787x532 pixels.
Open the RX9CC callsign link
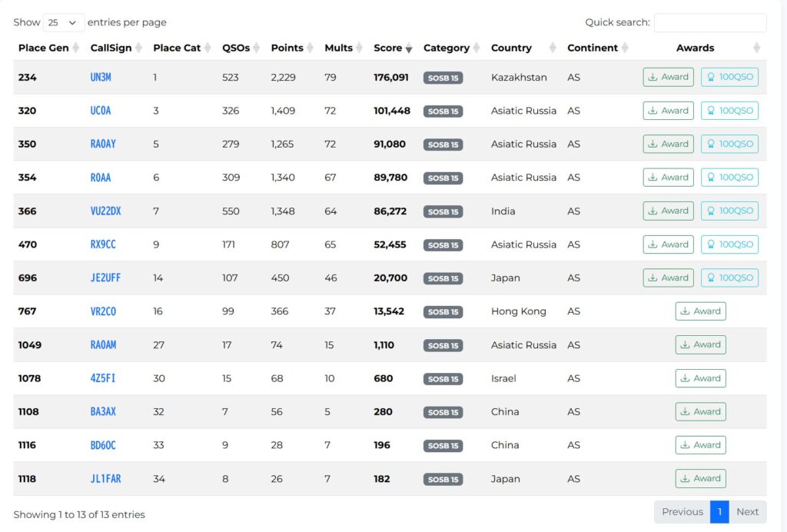(103, 244)
